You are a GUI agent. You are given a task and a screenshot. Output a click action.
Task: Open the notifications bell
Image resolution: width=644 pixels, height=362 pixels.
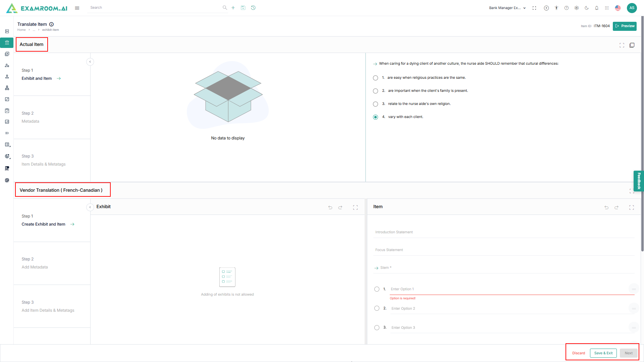pyautogui.click(x=597, y=8)
